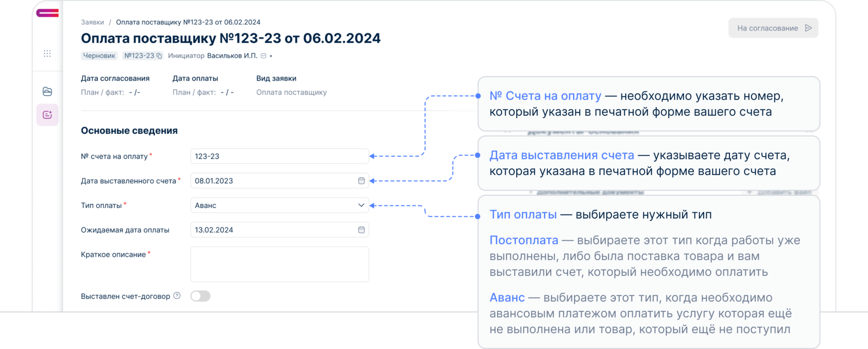The height and width of the screenshot is (349, 868).
Task: Focus the № счета на оплату field
Action: tap(280, 156)
